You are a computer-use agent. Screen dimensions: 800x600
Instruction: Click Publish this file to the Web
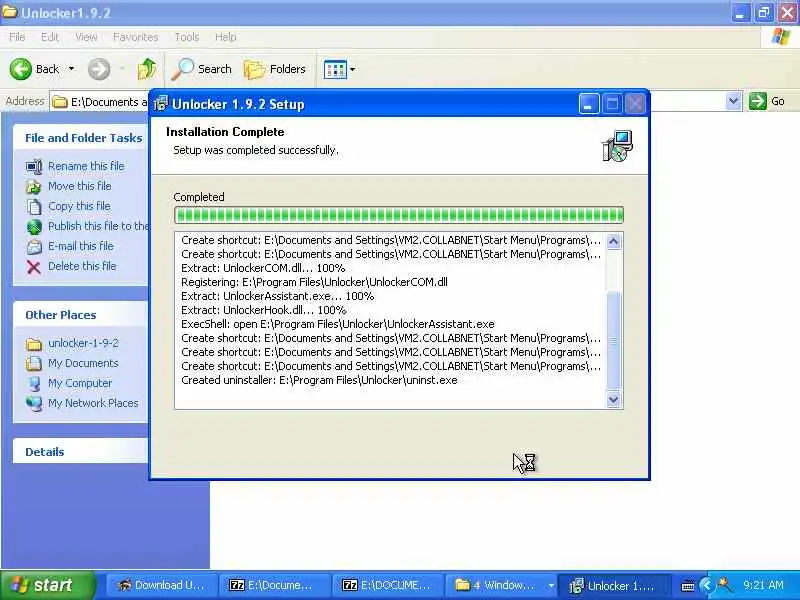[x=98, y=226]
